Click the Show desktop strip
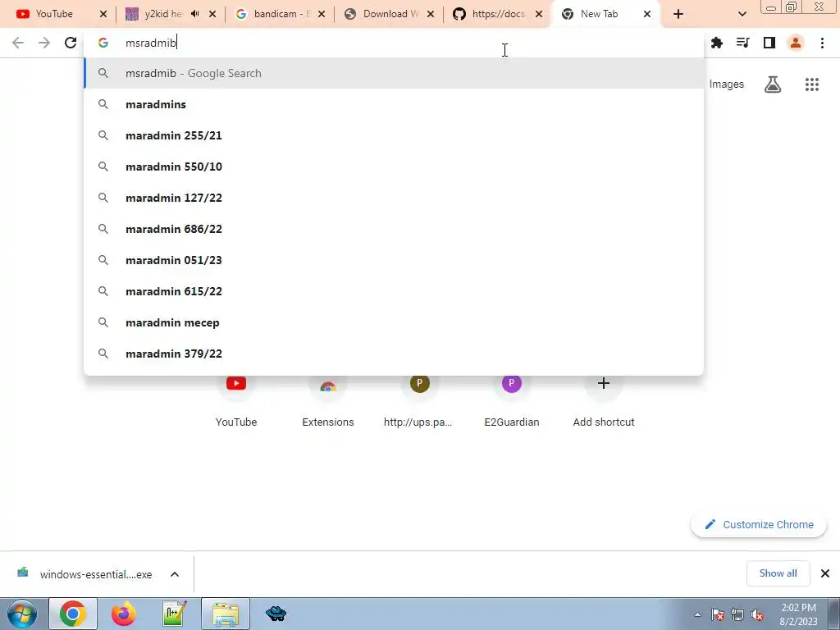840x630 pixels. pyautogui.click(x=833, y=614)
